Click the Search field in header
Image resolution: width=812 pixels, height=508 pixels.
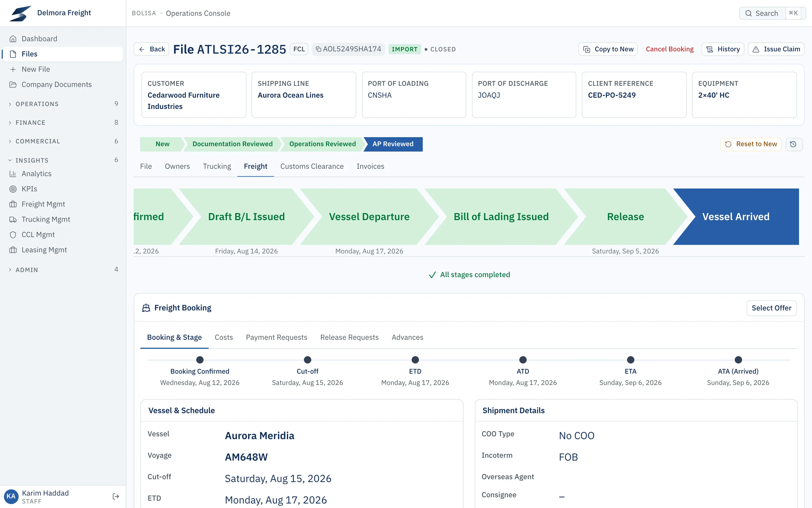[772, 13]
